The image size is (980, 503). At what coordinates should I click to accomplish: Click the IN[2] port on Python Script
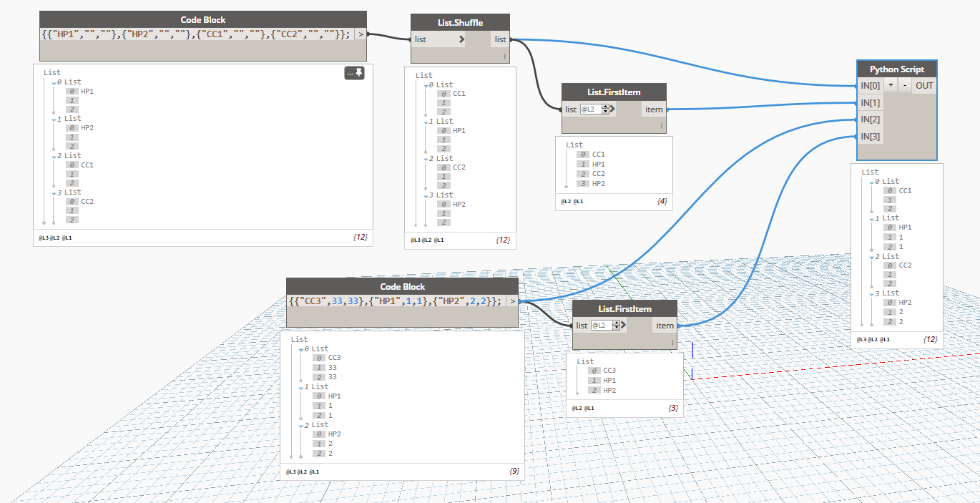coord(870,119)
